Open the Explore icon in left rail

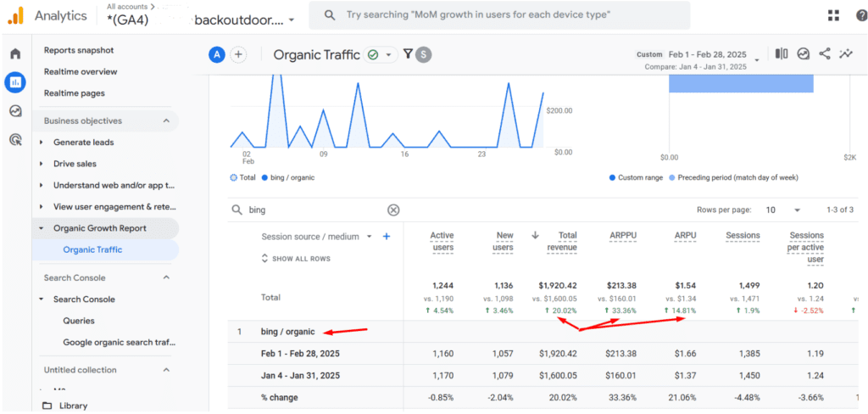tap(14, 111)
